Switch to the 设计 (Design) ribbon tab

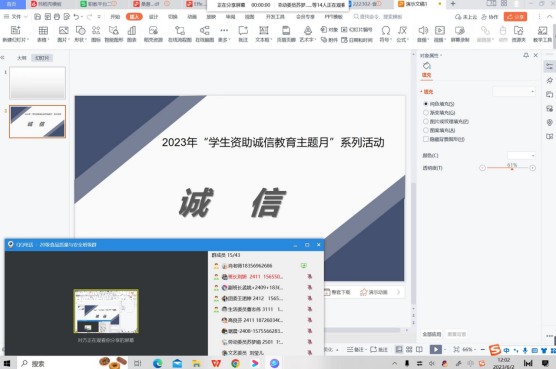tap(153, 17)
